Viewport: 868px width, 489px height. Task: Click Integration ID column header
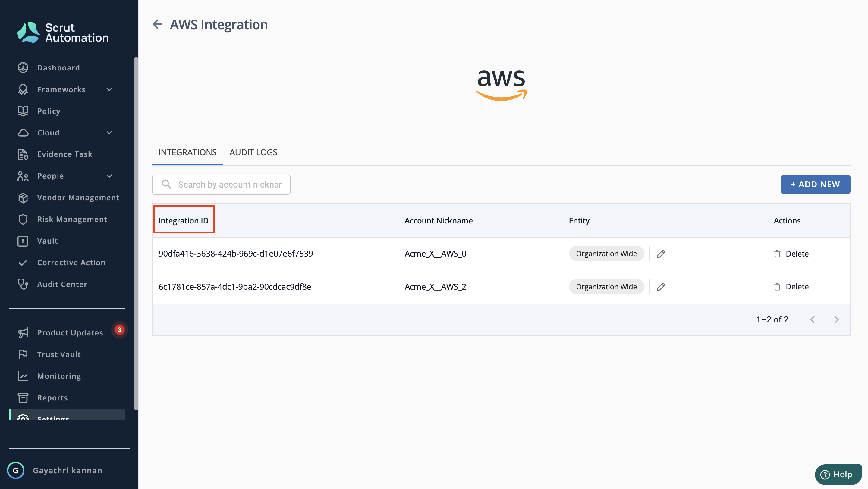183,220
